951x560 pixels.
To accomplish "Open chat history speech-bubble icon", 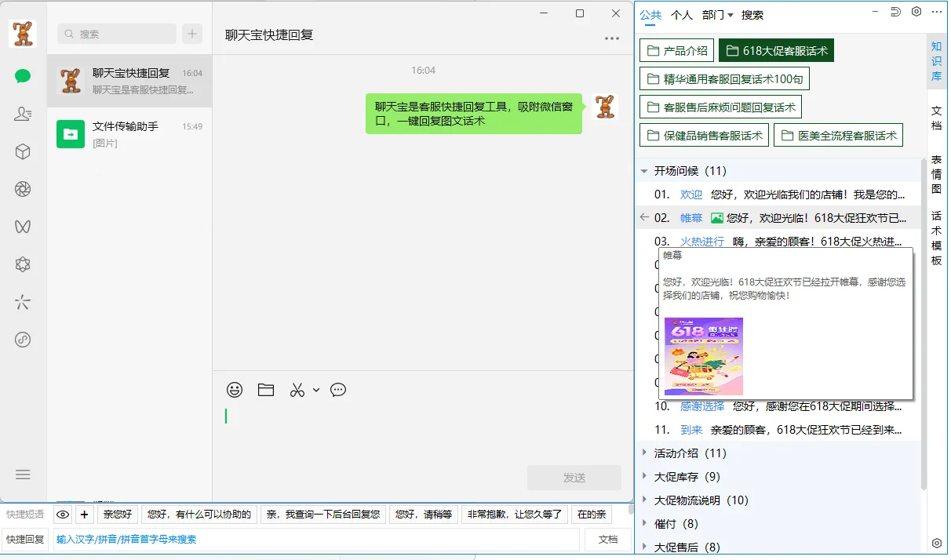I will pyautogui.click(x=338, y=390).
